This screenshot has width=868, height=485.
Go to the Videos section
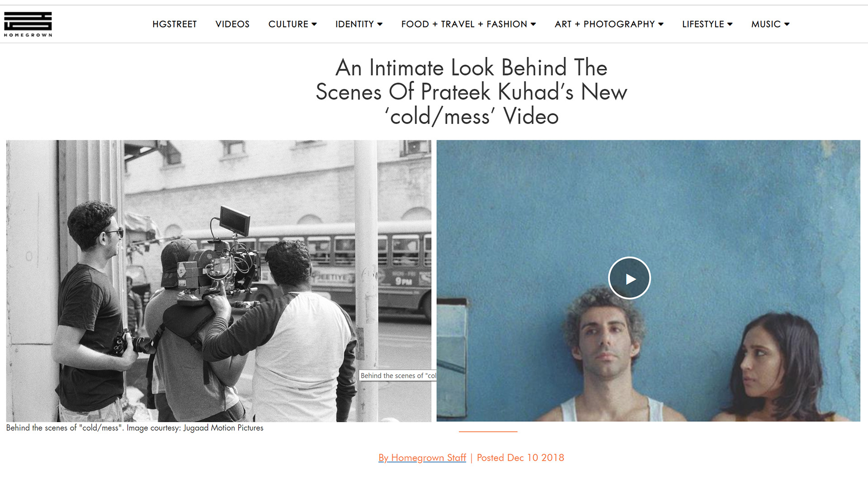(232, 24)
